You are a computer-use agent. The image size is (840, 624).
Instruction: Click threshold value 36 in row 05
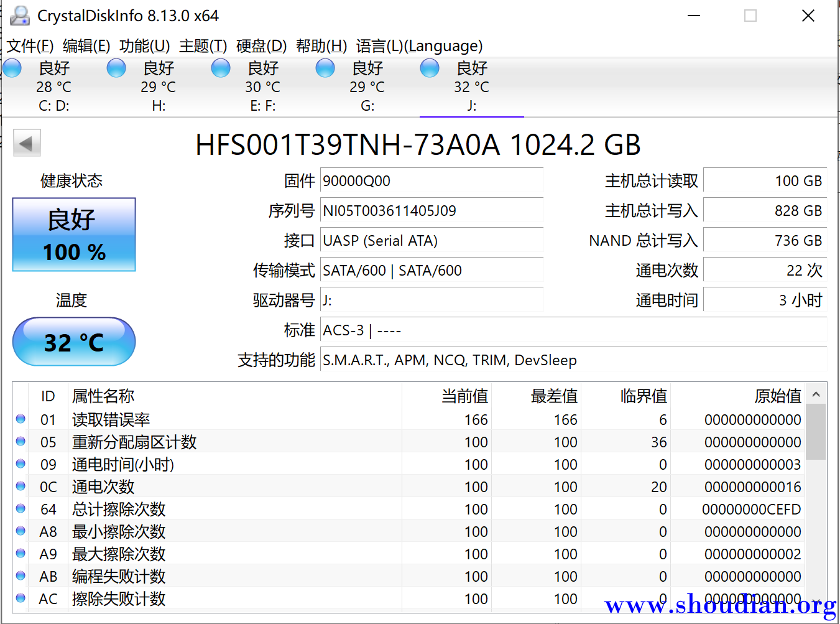point(658,442)
